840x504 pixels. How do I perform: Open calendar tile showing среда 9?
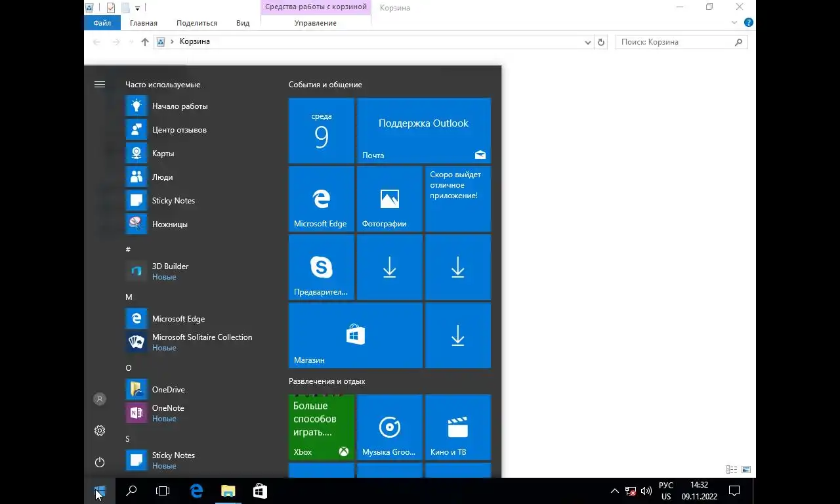[x=322, y=131]
